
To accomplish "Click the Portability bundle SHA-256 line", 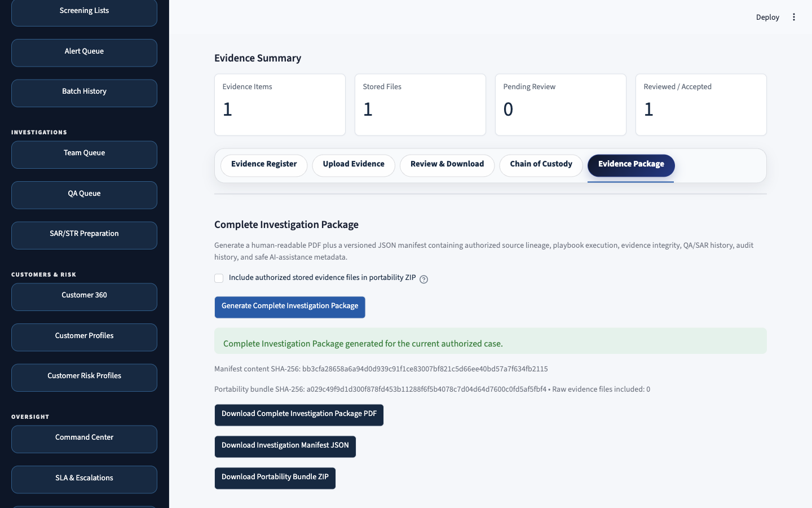I will click(x=432, y=389).
